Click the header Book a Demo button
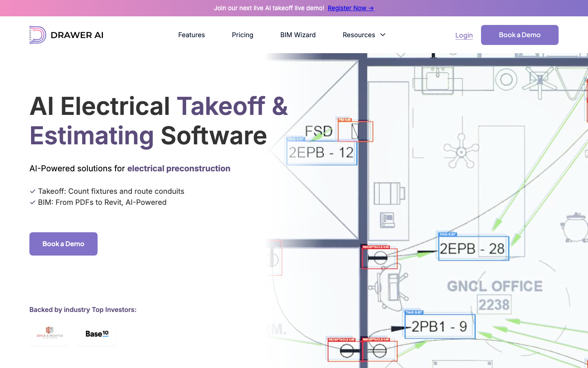 (x=519, y=35)
